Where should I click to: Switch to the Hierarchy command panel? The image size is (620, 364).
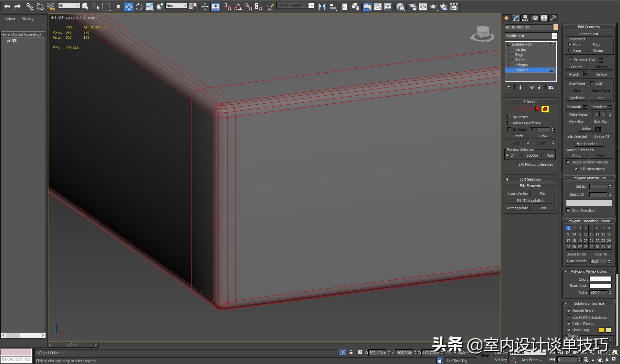click(525, 18)
